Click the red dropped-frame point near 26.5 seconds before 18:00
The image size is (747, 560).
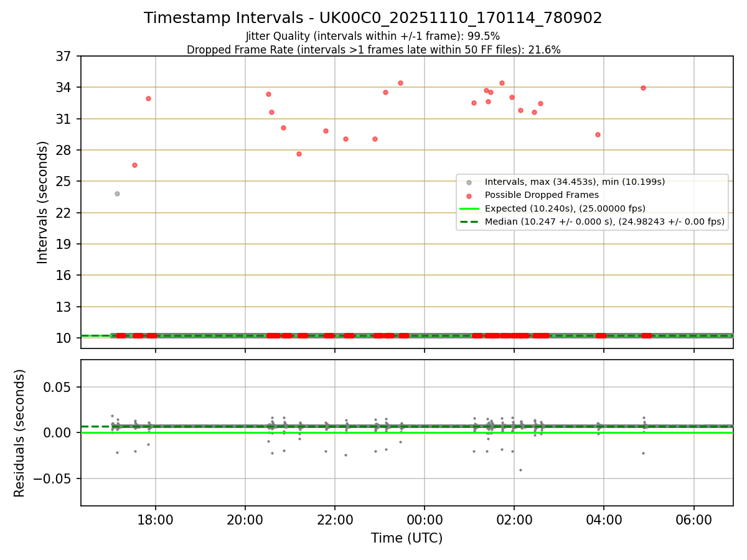134,165
